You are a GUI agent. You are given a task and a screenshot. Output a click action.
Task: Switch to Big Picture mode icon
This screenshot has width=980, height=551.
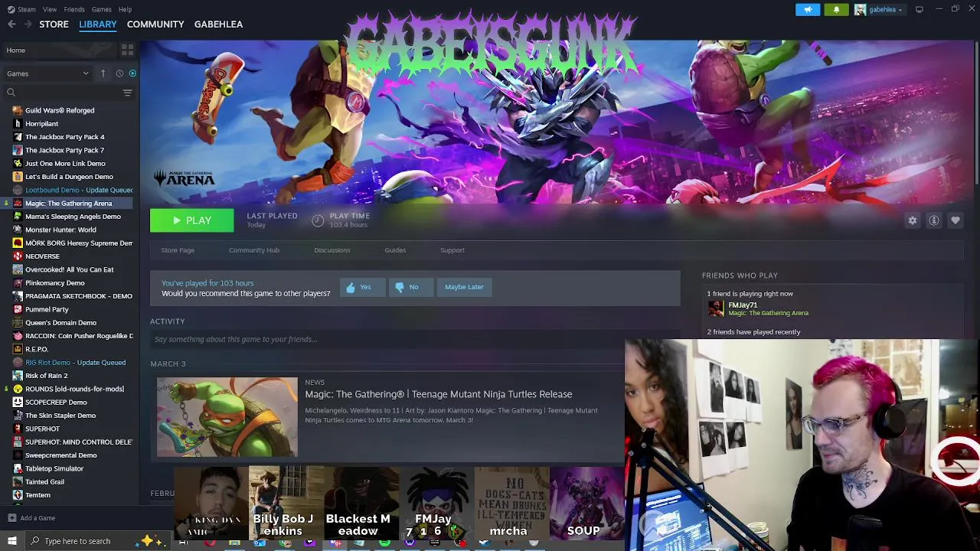tap(919, 9)
